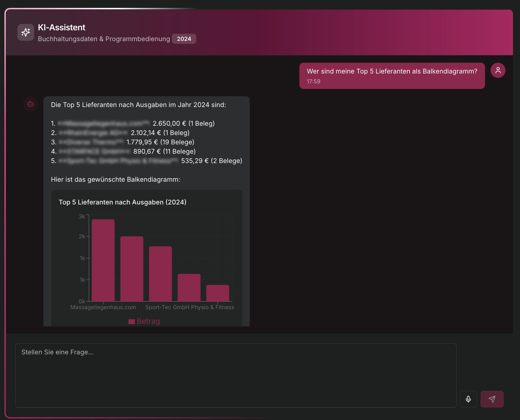Screen dimensions: 520x420
Task: Click the chart title Top 5 Lieferanten
Action: (x=122, y=202)
